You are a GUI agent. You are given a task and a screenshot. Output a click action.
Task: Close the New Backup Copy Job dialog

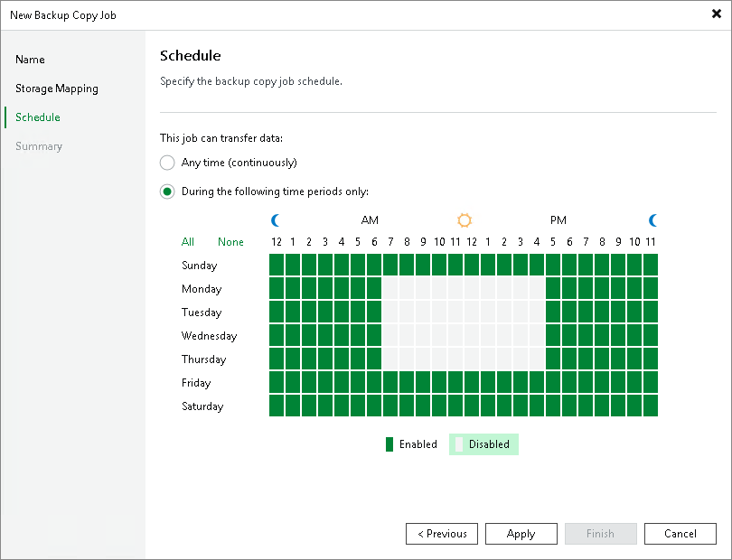tap(716, 14)
